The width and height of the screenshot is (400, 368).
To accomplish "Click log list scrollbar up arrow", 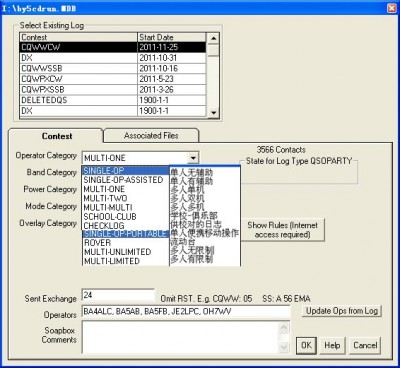I will click(213, 38).
